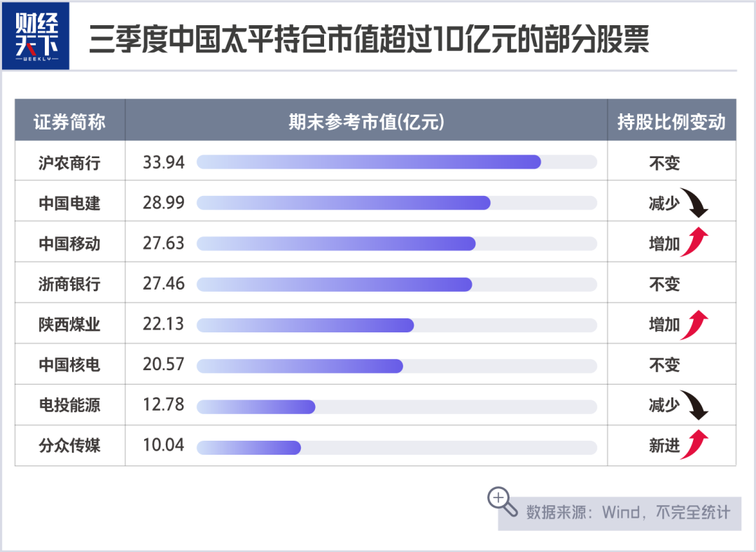Click the data source Wind caption
The image size is (756, 552).
point(628,512)
